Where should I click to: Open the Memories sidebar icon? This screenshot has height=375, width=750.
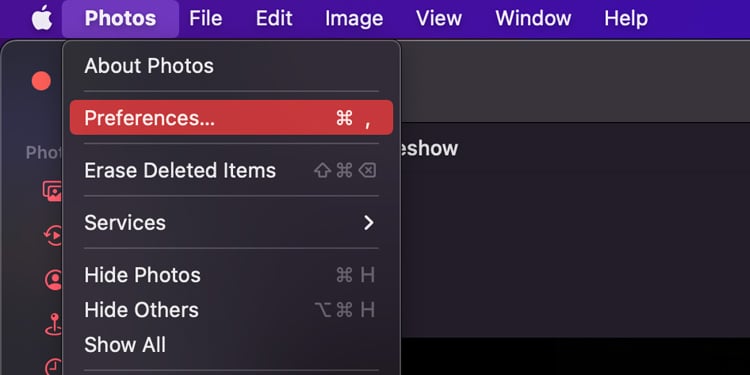pyautogui.click(x=54, y=235)
